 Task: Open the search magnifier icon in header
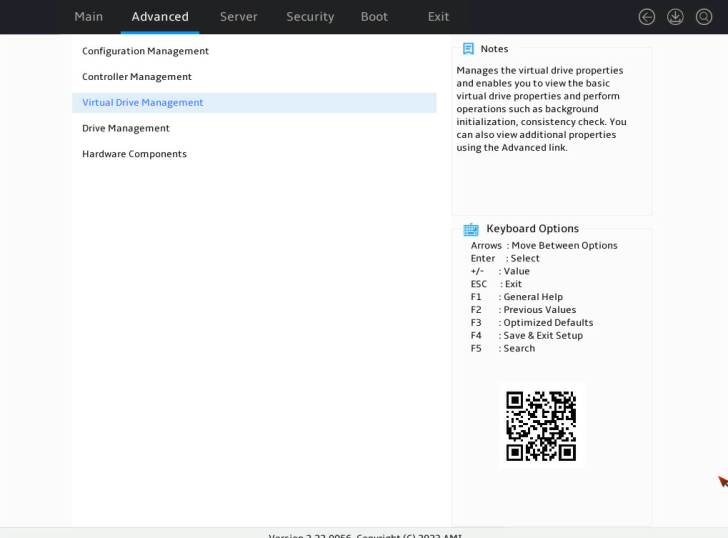click(704, 17)
